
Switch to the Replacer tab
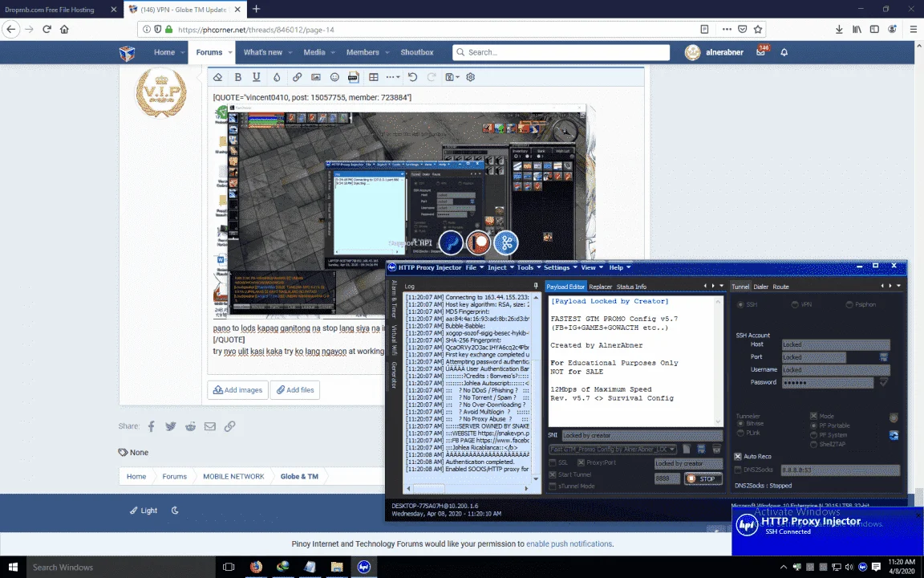tap(601, 287)
